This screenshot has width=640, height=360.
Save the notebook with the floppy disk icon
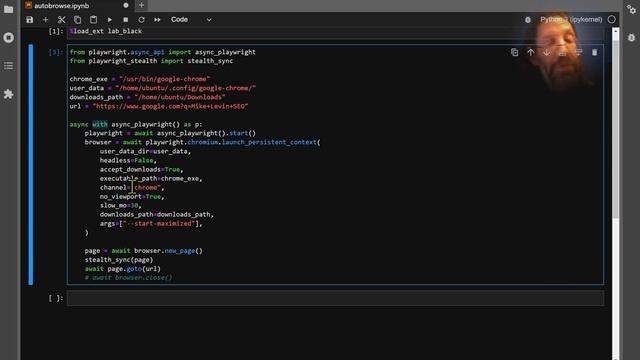coord(29,20)
